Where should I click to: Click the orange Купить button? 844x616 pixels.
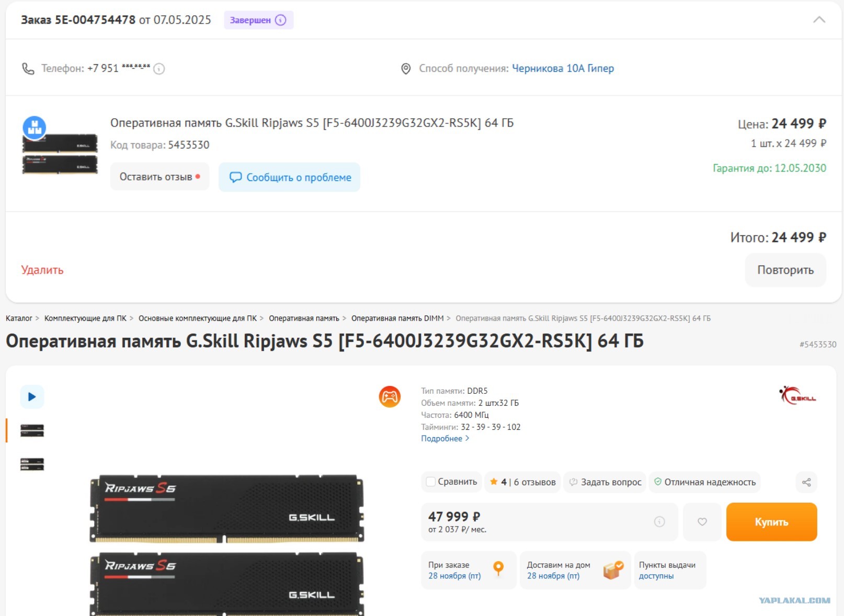click(771, 522)
